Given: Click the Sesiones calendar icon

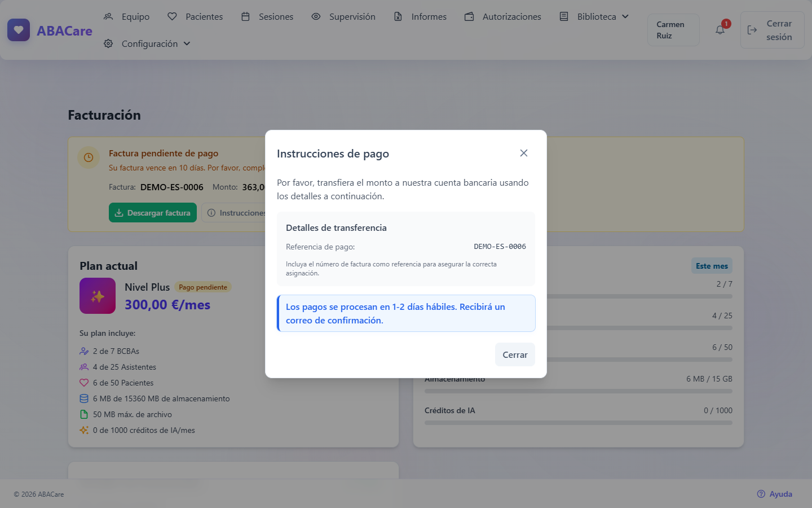Looking at the screenshot, I should coord(245,16).
